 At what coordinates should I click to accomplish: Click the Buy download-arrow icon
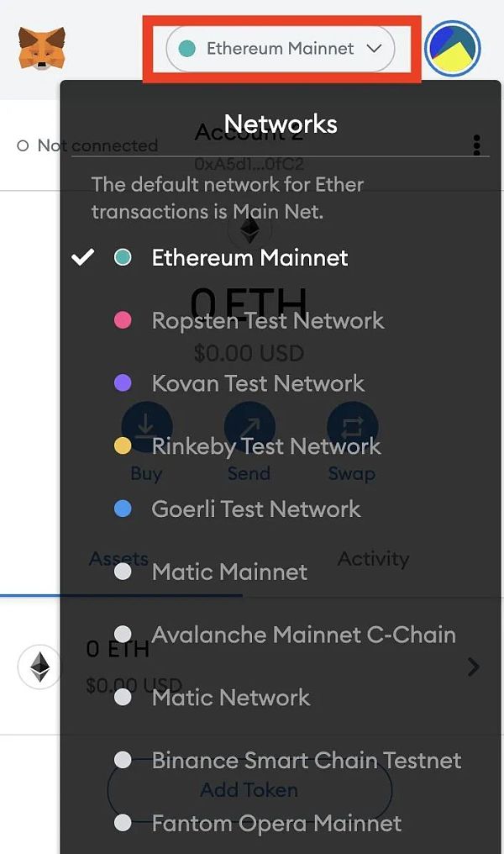[146, 427]
